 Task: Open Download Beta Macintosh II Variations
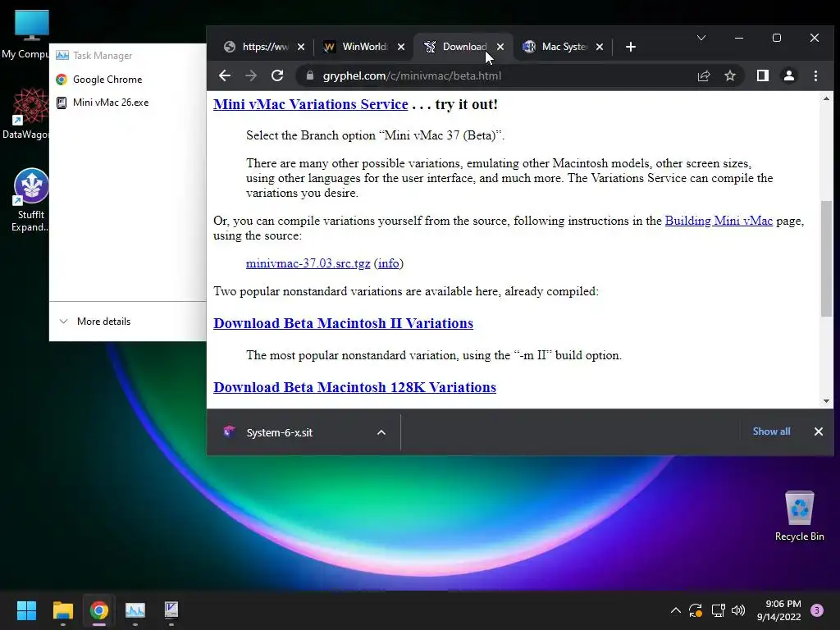coord(344,323)
